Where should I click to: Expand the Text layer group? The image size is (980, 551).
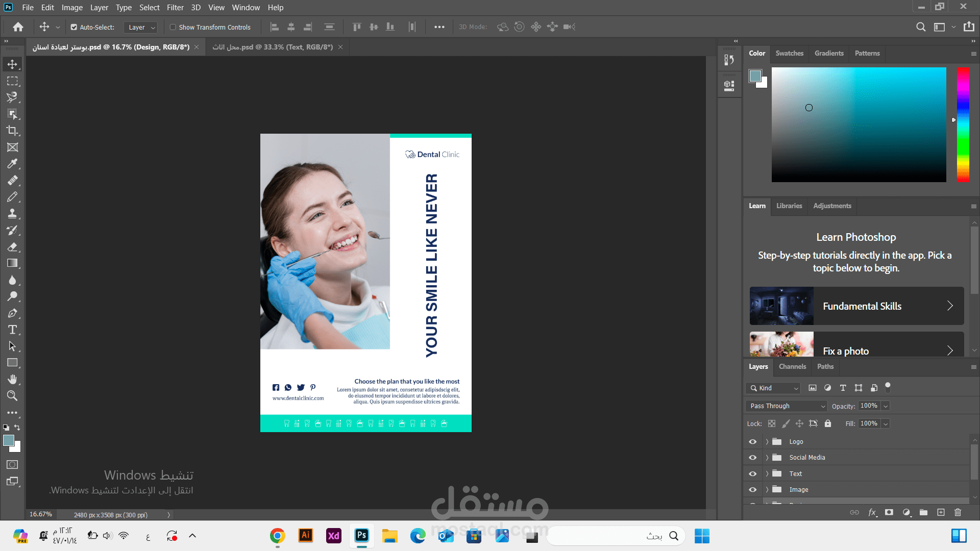click(x=767, y=474)
